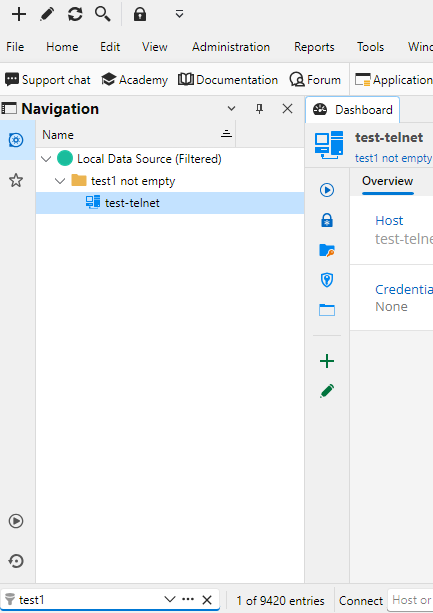Viewport: 433px width, 613px height.
Task: Click the Name column sort indicator
Action: (x=226, y=134)
